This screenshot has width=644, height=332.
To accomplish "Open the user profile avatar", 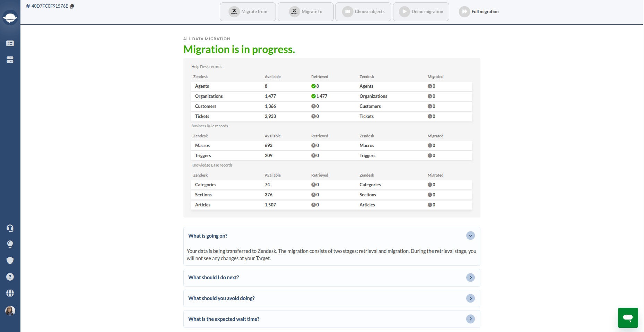I will coord(10,310).
